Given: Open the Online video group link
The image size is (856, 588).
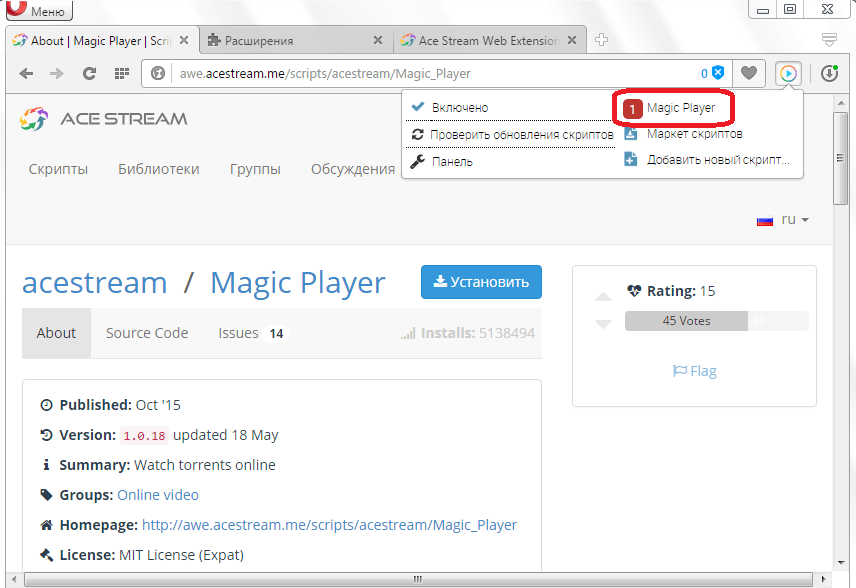Looking at the screenshot, I should (x=158, y=495).
